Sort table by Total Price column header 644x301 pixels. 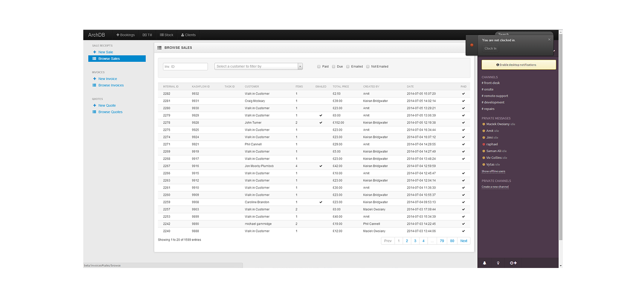[x=341, y=87]
